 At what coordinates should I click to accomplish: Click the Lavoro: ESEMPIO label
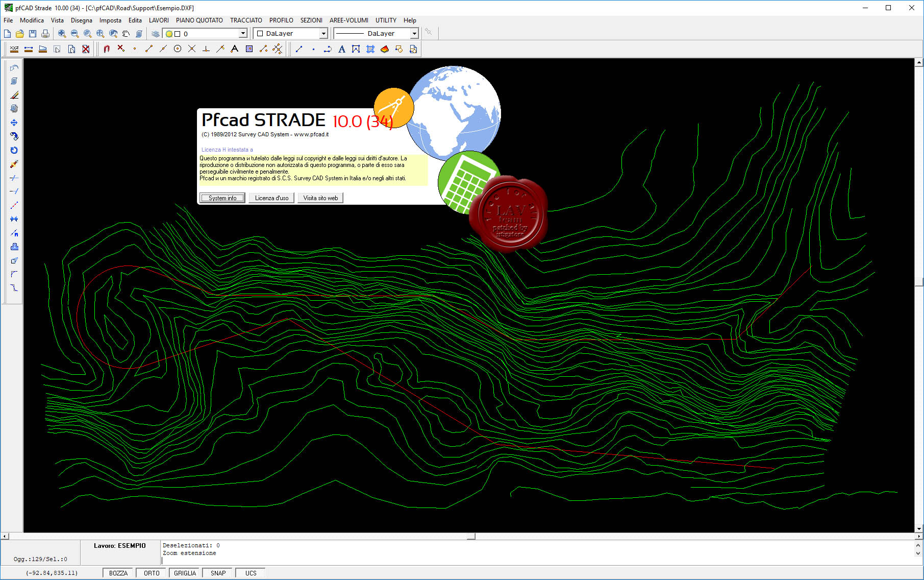pyautogui.click(x=120, y=546)
